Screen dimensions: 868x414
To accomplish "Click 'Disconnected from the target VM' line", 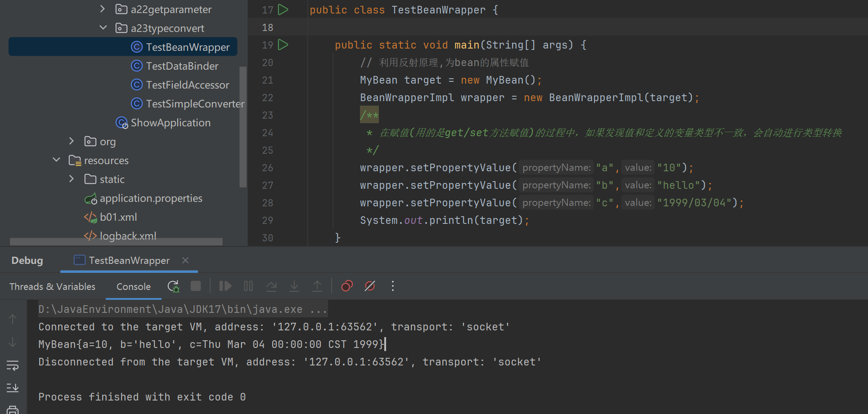I will pyautogui.click(x=290, y=362).
